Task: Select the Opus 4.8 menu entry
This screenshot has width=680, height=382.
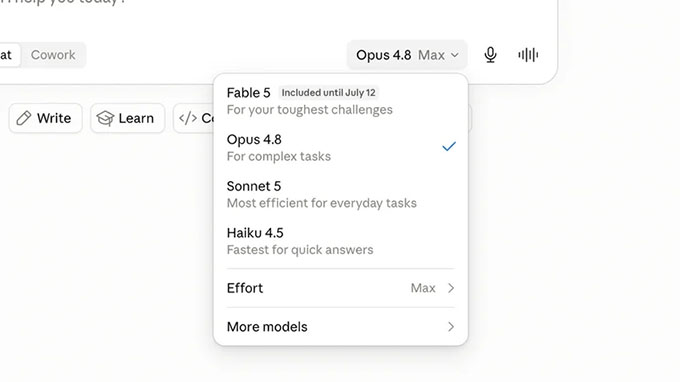Action: [341, 147]
